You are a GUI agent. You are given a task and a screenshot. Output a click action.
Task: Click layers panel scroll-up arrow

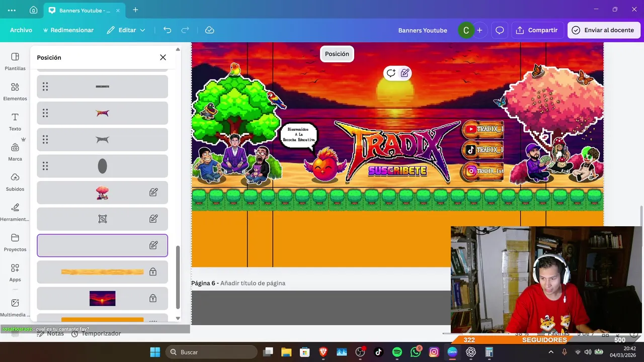[x=178, y=49]
